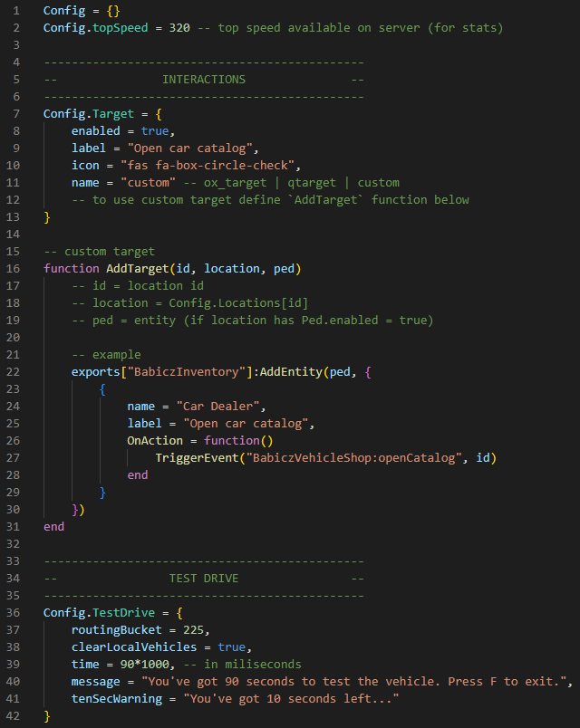Click the 'end' keyword on line 31

click(x=53, y=526)
